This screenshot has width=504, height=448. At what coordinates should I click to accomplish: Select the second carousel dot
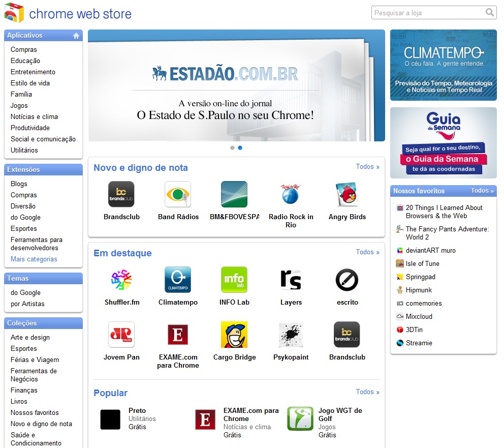pyautogui.click(x=240, y=147)
